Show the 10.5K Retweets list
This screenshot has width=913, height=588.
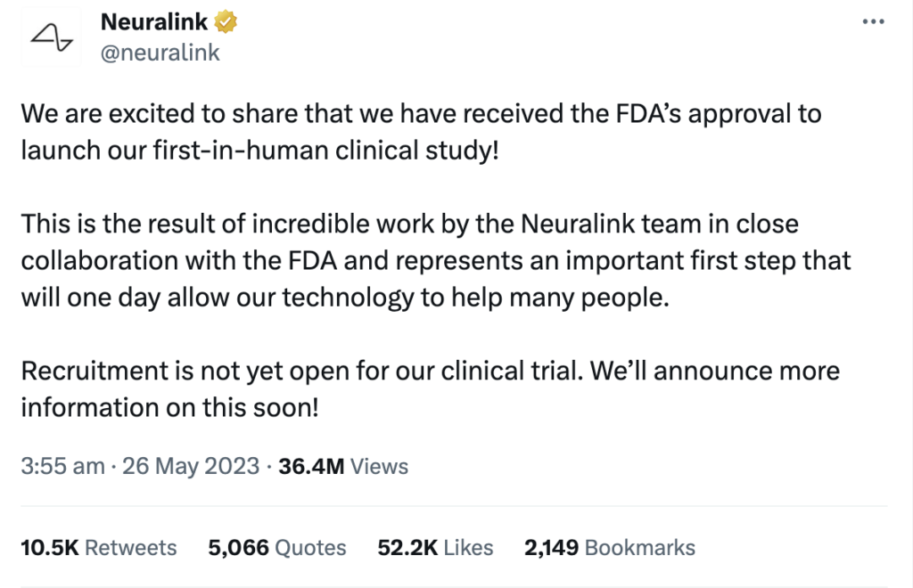pos(98,548)
